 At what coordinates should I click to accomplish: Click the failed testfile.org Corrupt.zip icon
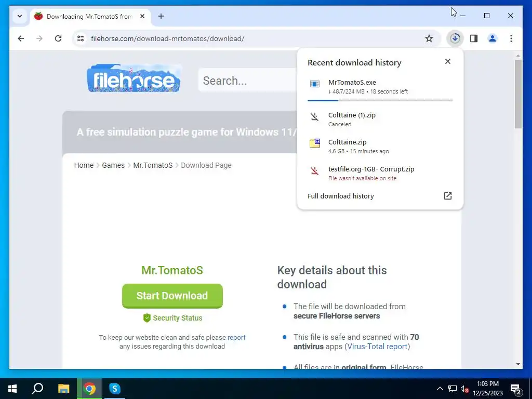point(314,170)
